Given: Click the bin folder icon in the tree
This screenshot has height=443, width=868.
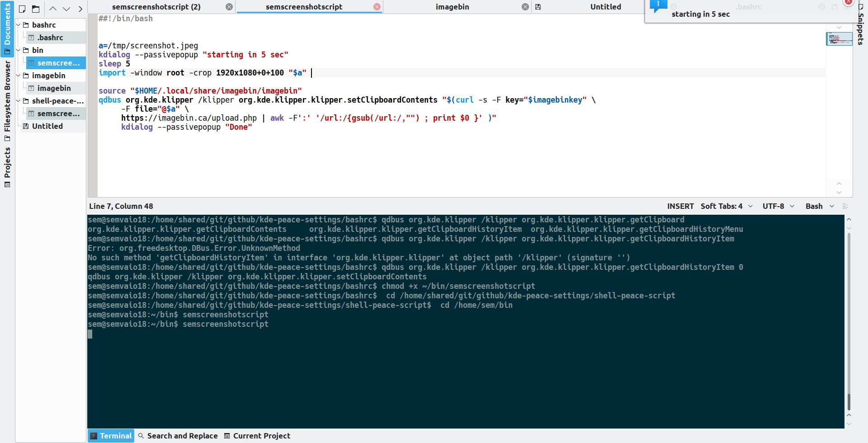Looking at the screenshot, I should point(26,50).
